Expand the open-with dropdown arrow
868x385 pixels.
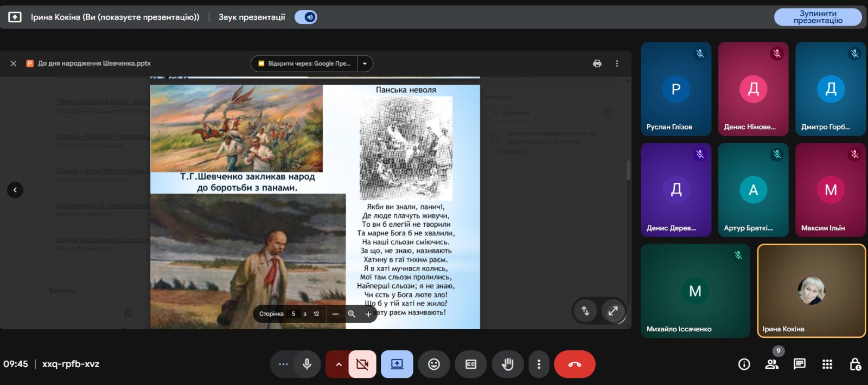pyautogui.click(x=365, y=63)
